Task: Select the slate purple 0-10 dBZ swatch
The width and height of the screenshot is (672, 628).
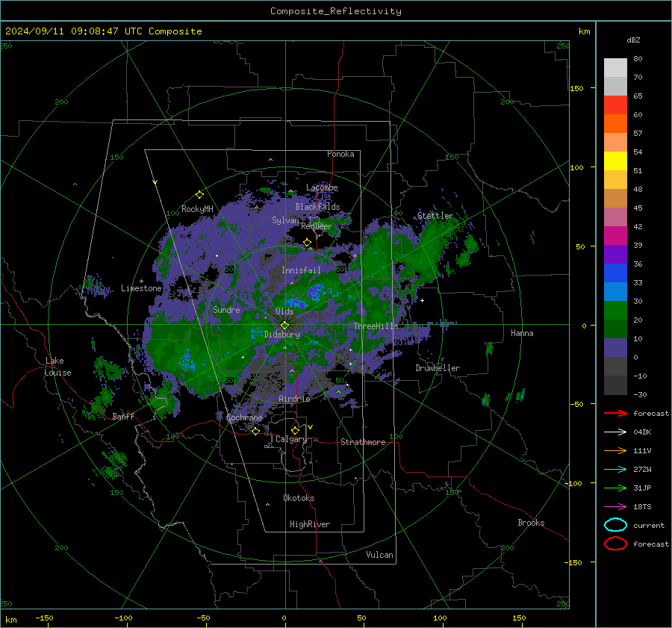Action: point(615,347)
